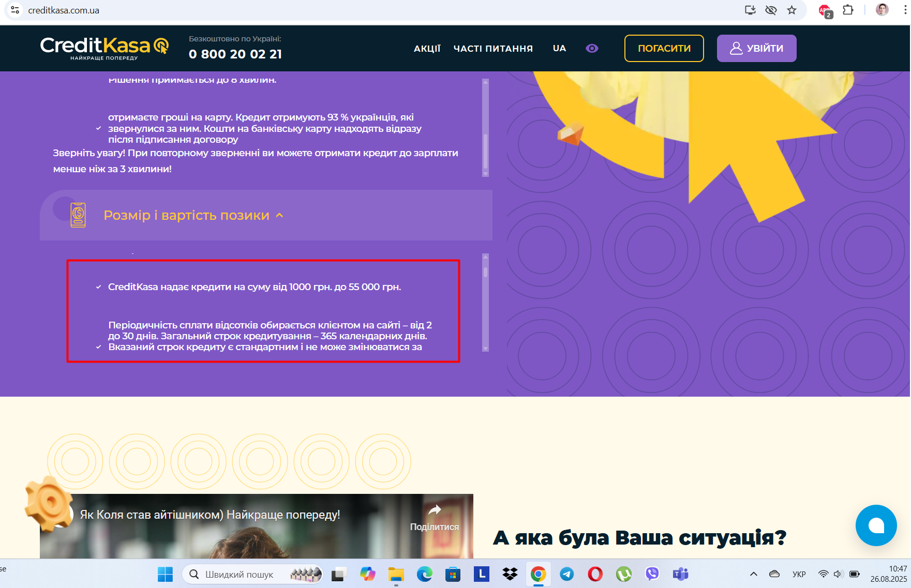Open File Explorer from the taskbar

(x=396, y=574)
